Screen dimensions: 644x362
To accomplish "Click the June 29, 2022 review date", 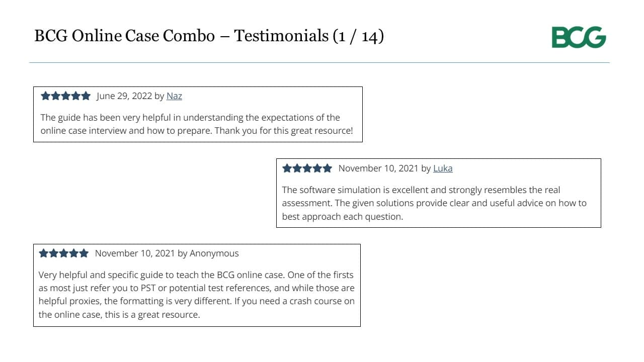I will click(x=124, y=96).
